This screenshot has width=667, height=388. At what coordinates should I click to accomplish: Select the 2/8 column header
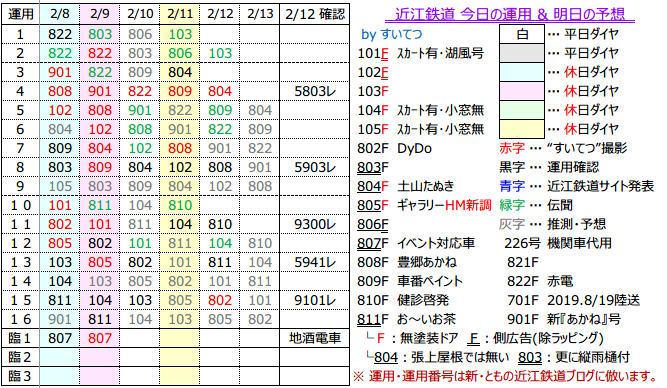tap(60, 14)
